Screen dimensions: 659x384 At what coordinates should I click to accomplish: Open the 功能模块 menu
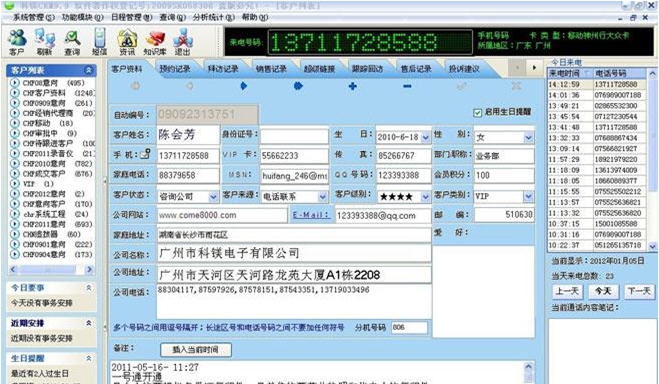click(82, 17)
